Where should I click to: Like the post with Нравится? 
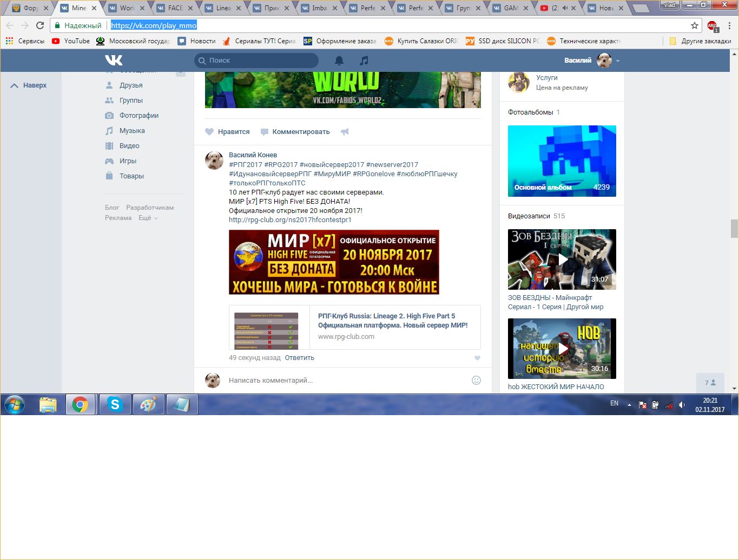(227, 132)
